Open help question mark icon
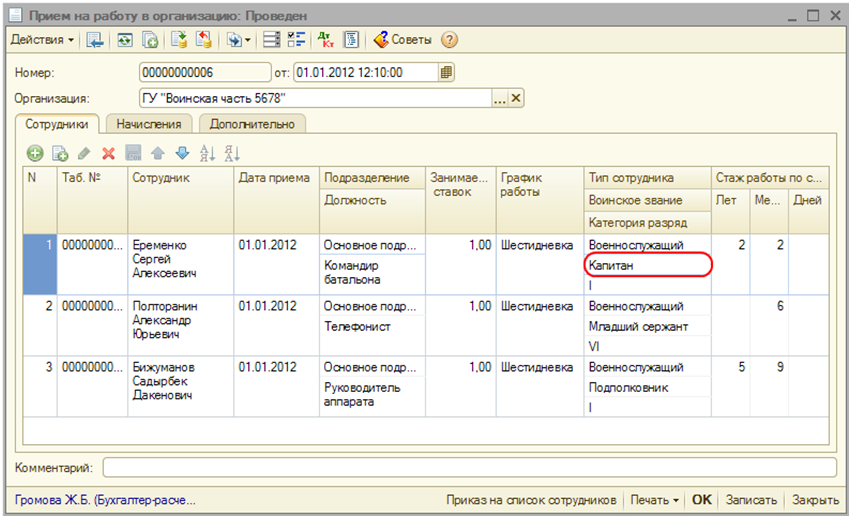851x518 pixels. point(449,40)
